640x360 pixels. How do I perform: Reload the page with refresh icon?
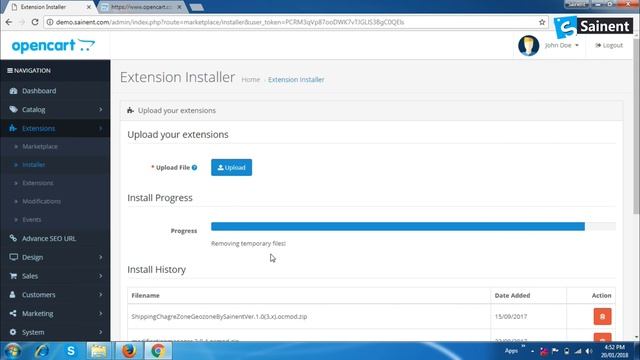point(35,22)
